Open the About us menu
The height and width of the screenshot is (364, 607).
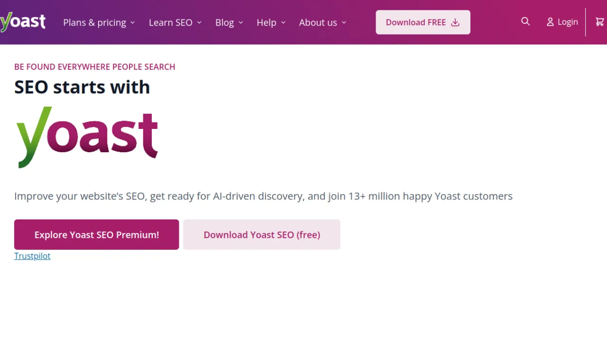coord(323,22)
